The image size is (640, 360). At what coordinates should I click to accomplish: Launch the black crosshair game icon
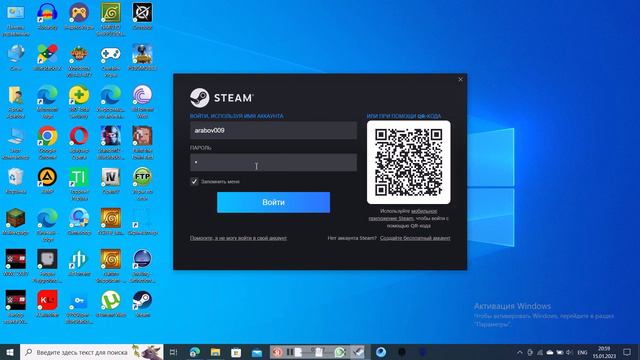(x=142, y=13)
